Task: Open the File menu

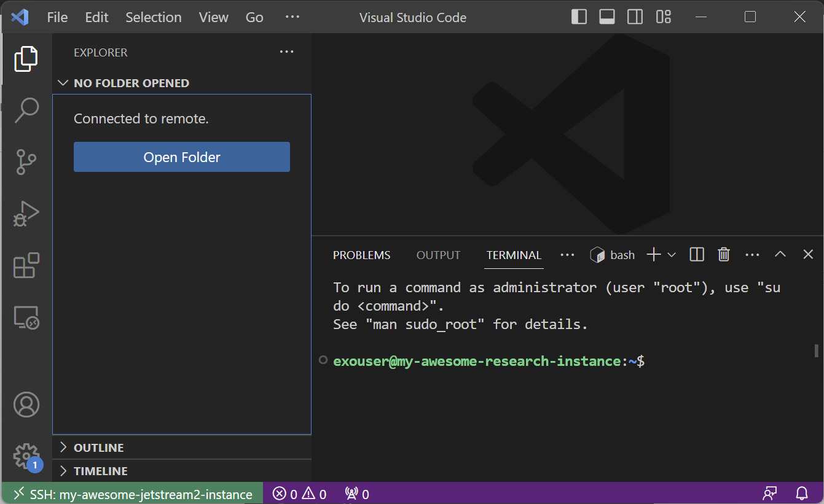Action: pos(57,17)
